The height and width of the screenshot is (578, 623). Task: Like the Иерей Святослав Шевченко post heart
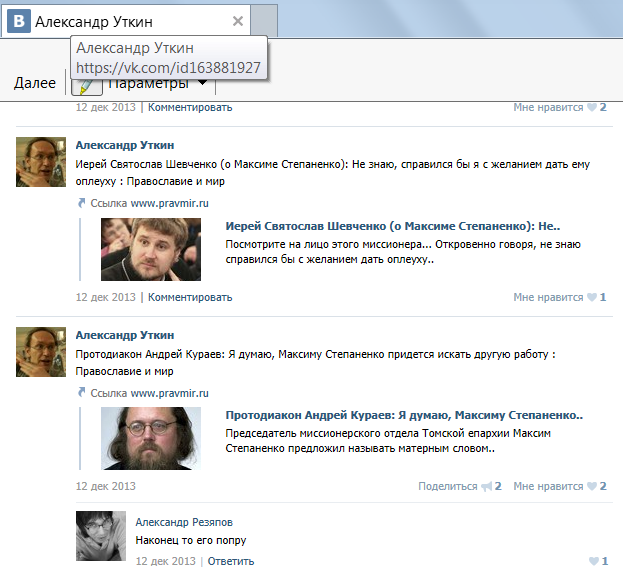[x=592, y=297]
